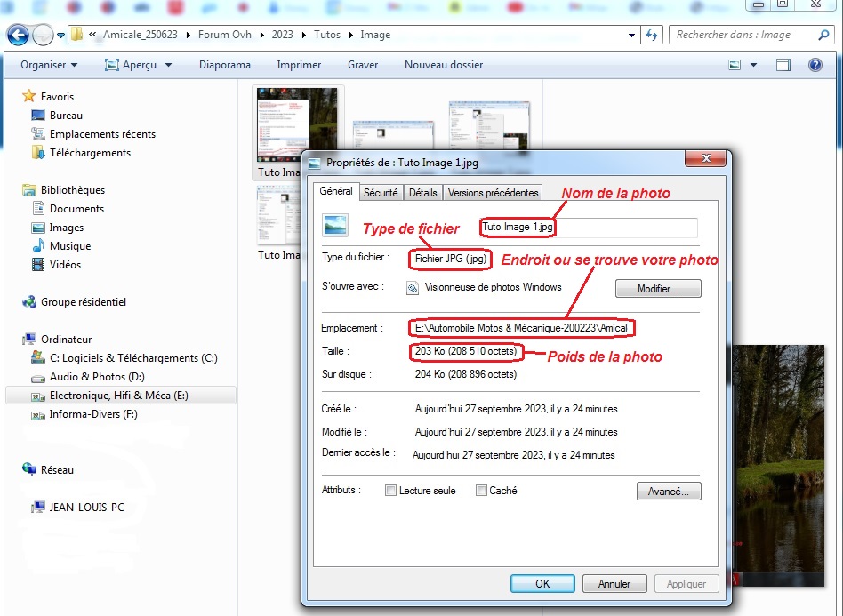843x616 pixels.
Task: Open the JEAN-LOUIS-PC network computer
Action: point(86,508)
